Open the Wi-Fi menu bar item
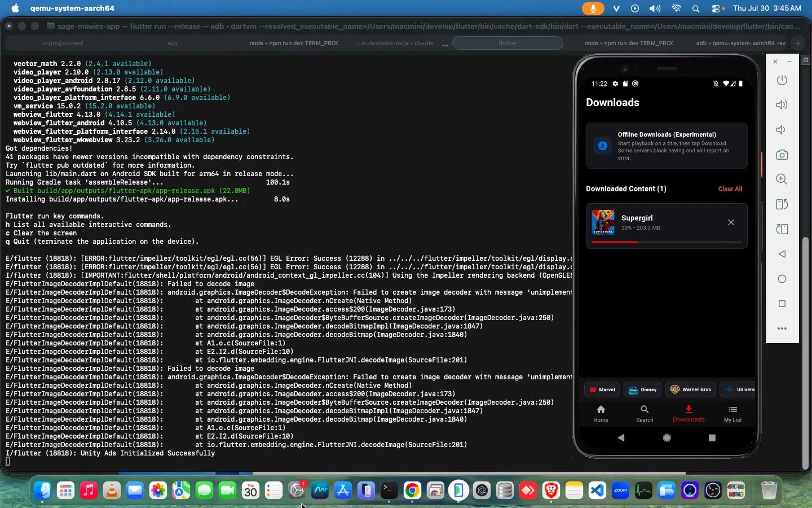The height and width of the screenshot is (508, 812). click(x=676, y=8)
